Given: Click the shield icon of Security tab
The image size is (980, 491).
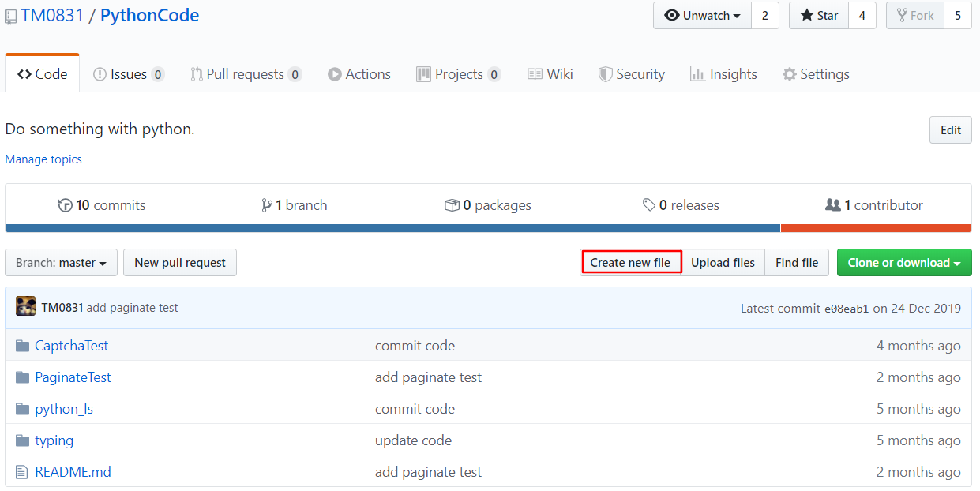Looking at the screenshot, I should point(605,74).
